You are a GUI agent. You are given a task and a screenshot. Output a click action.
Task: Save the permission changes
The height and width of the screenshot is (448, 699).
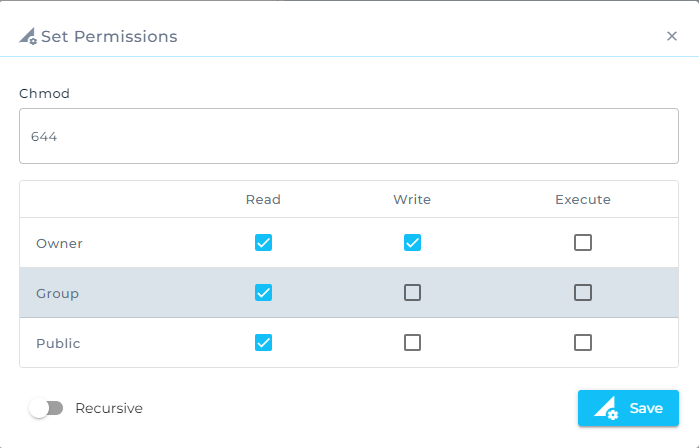pyautogui.click(x=628, y=408)
